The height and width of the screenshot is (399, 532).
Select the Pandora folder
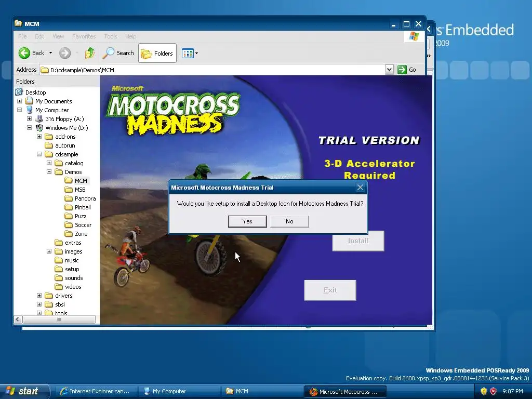[x=85, y=198]
